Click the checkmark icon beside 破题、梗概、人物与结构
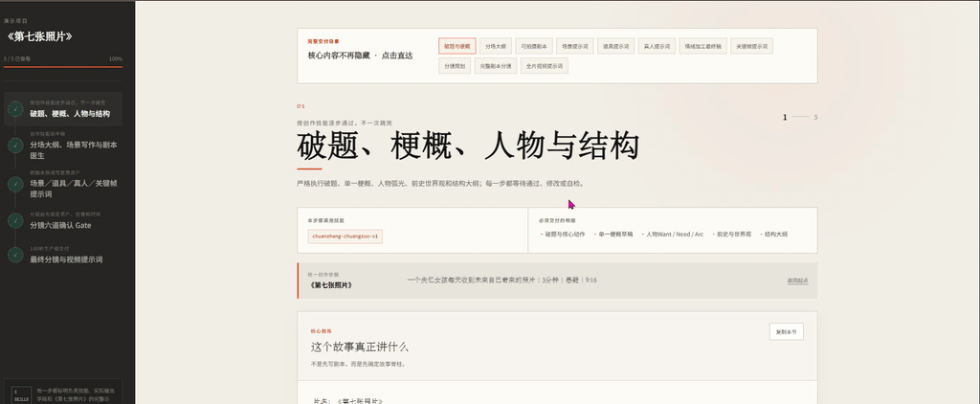Screen dimensions: 980x404 15,109
